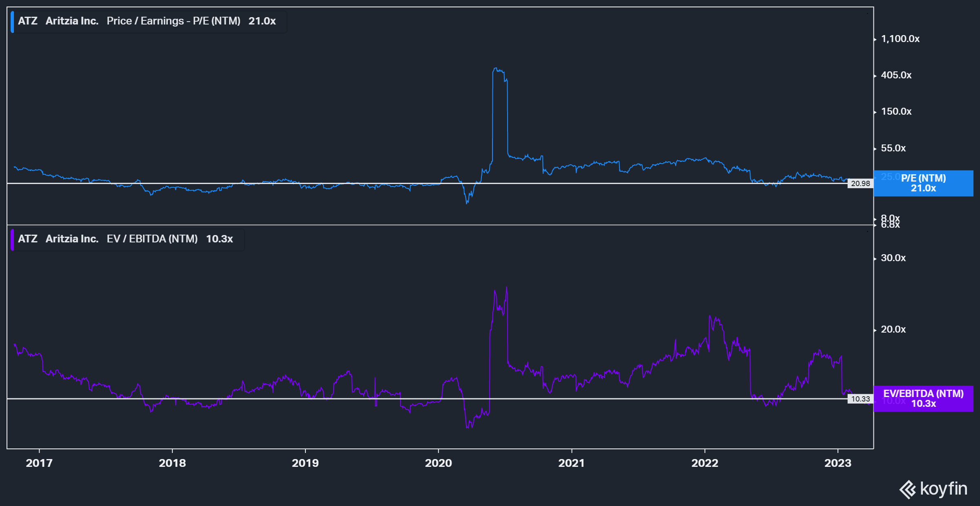Click the ATZ ticker in P/E legend
Image resolution: width=980 pixels, height=506 pixels.
tap(28, 21)
